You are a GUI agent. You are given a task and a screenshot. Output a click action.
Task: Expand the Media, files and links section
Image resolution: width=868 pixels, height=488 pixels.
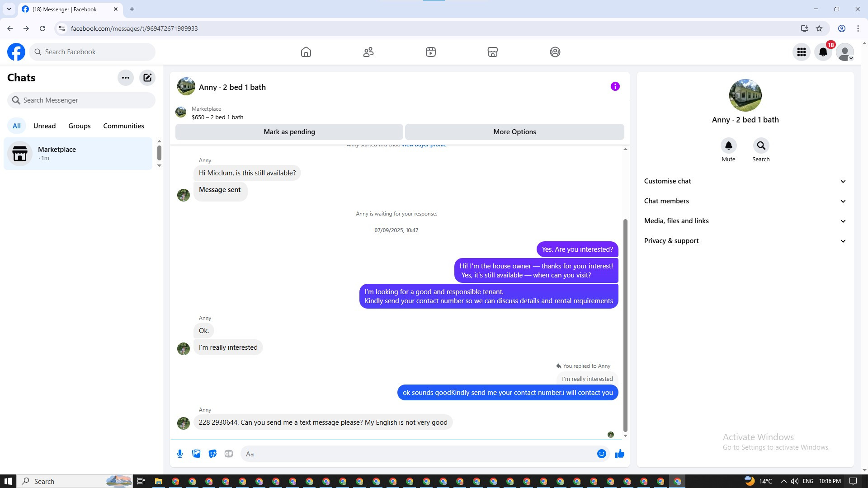click(x=745, y=221)
